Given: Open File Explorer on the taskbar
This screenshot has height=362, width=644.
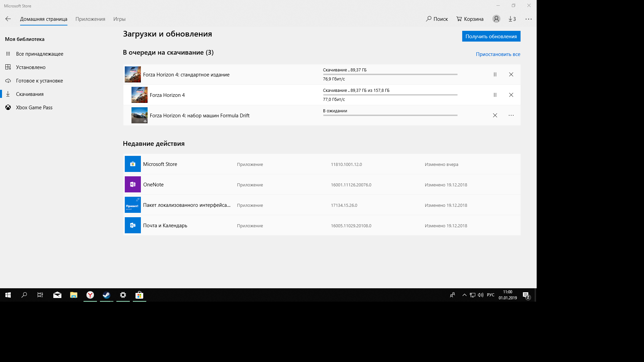Looking at the screenshot, I should click(74, 295).
